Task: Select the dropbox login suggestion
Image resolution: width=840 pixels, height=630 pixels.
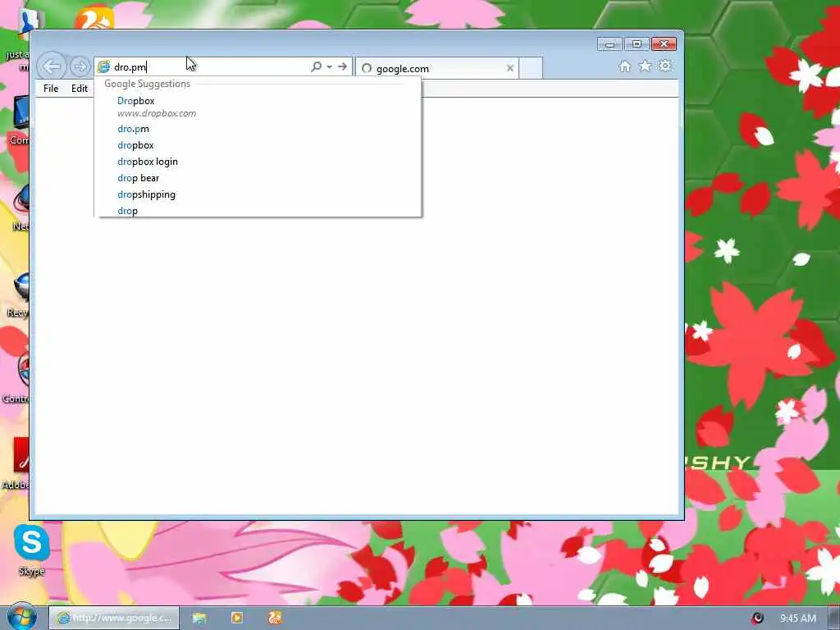Action: point(258,162)
